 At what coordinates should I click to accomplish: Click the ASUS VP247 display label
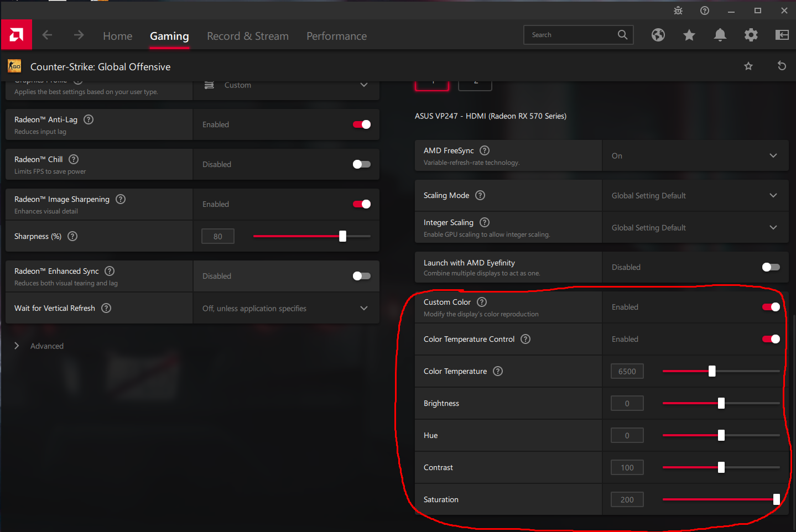[491, 116]
